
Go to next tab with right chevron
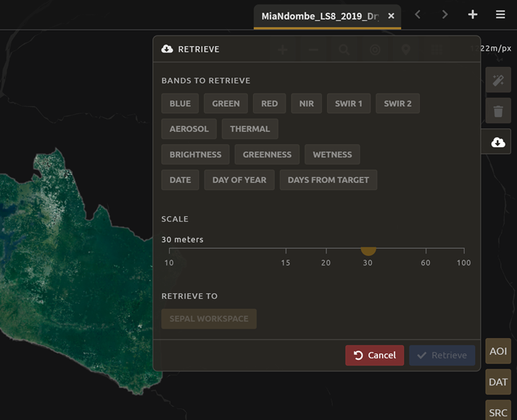click(444, 15)
